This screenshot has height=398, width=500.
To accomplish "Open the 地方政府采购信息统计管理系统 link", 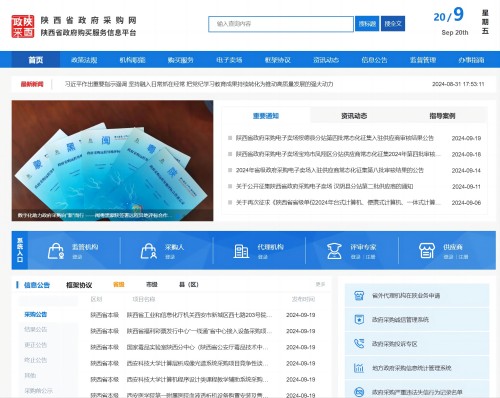I will click(x=412, y=368).
